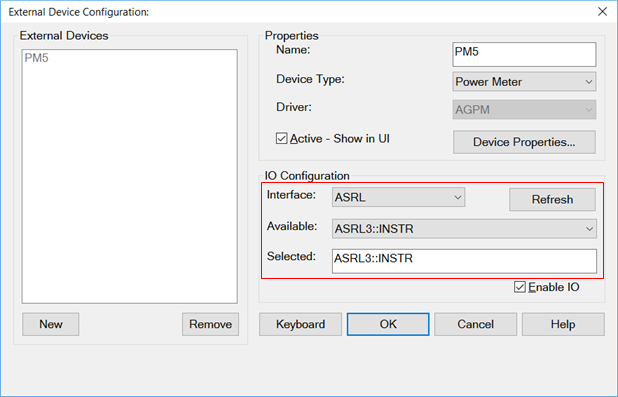This screenshot has width=618, height=397.
Task: Click the New device button
Action: 50,324
